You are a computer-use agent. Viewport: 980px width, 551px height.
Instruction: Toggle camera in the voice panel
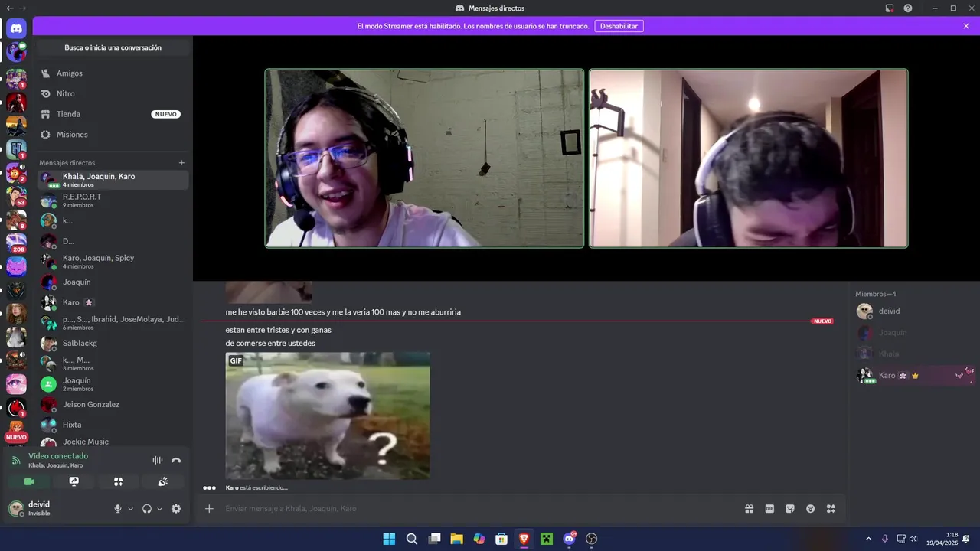[29, 481]
